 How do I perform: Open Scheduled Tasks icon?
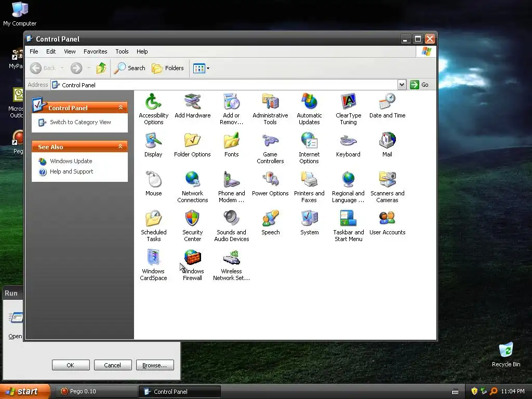tap(153, 219)
